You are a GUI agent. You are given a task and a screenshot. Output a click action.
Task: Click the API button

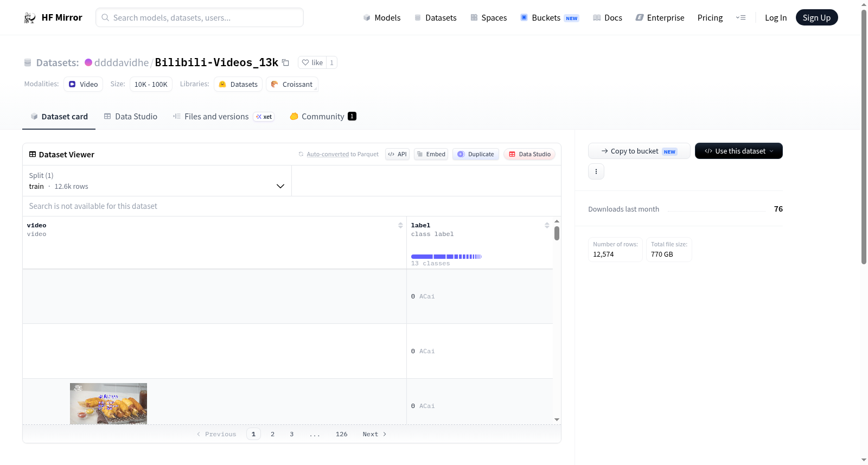(x=397, y=154)
